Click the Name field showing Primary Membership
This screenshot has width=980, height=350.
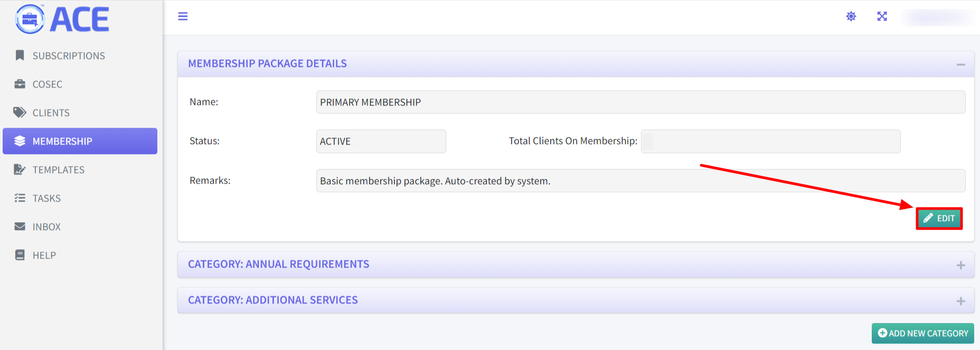[640, 102]
